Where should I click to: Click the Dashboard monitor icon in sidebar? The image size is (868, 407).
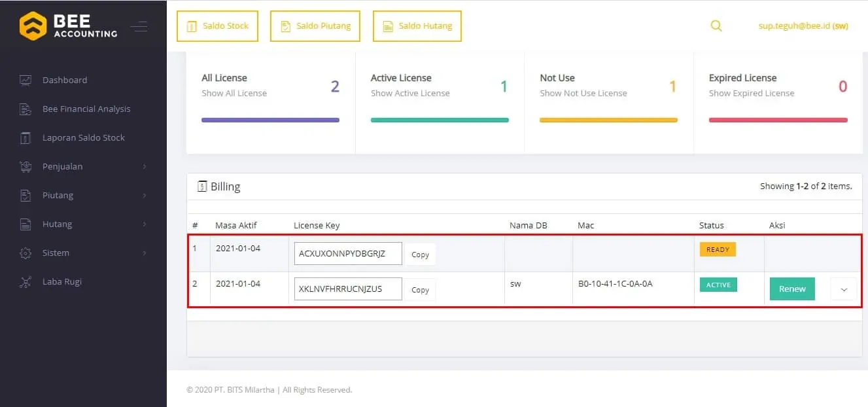26,80
